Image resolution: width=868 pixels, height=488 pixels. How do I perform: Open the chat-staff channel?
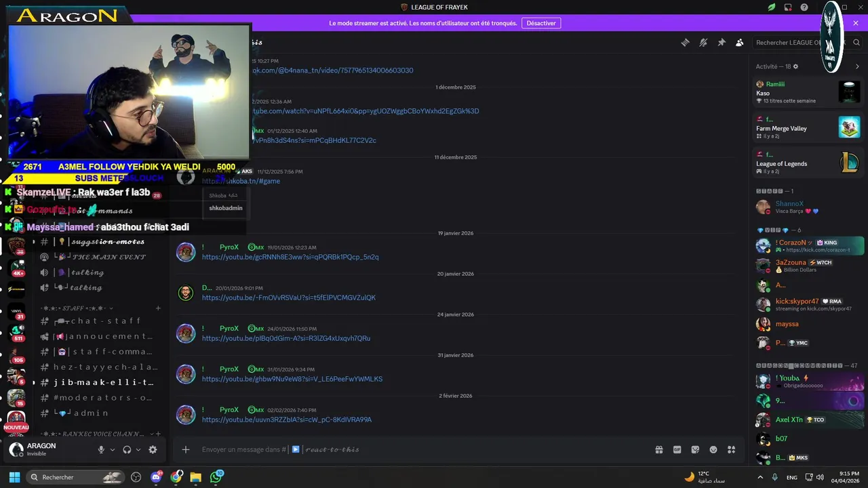point(100,321)
